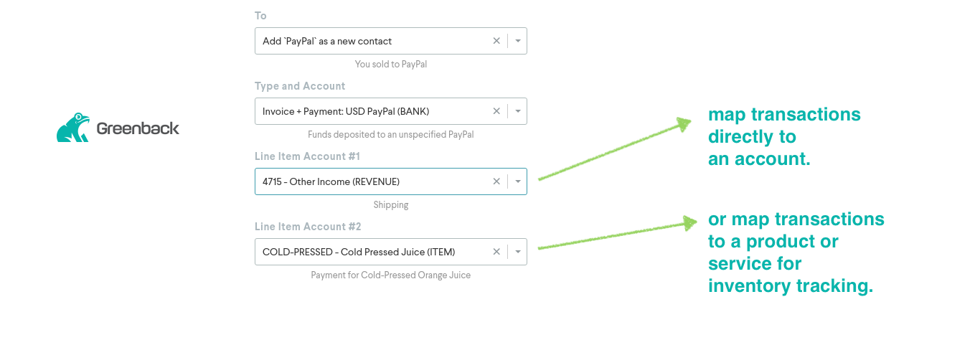This screenshot has height=345, width=980.
Task: Click the 'Line Item Account #2' label
Action: tap(308, 227)
